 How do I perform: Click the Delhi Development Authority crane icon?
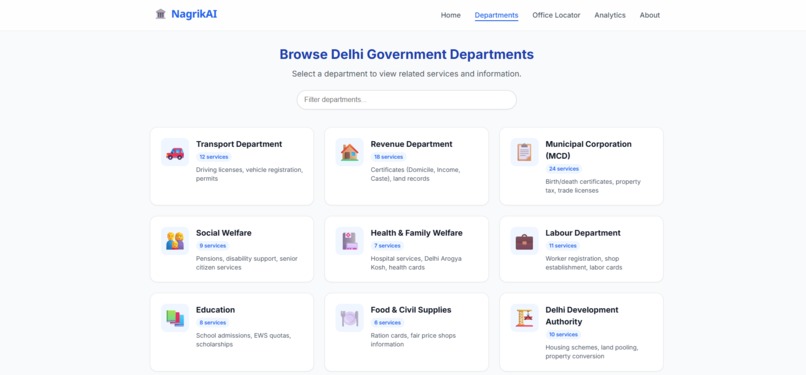[x=524, y=317]
